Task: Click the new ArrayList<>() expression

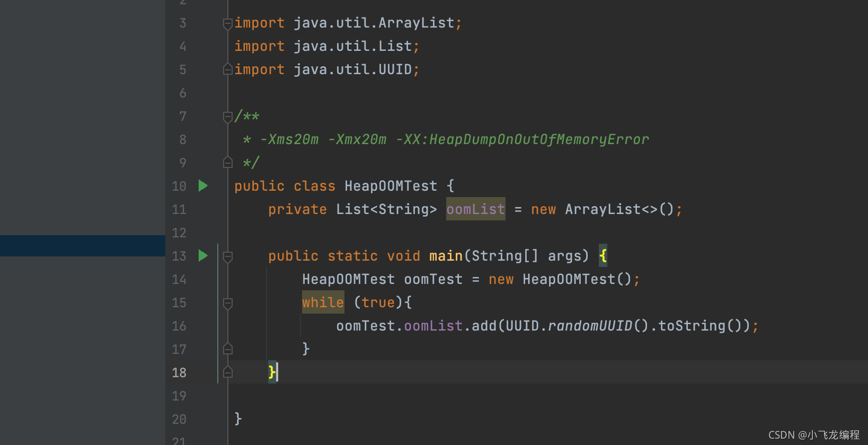Action: pyautogui.click(x=603, y=209)
